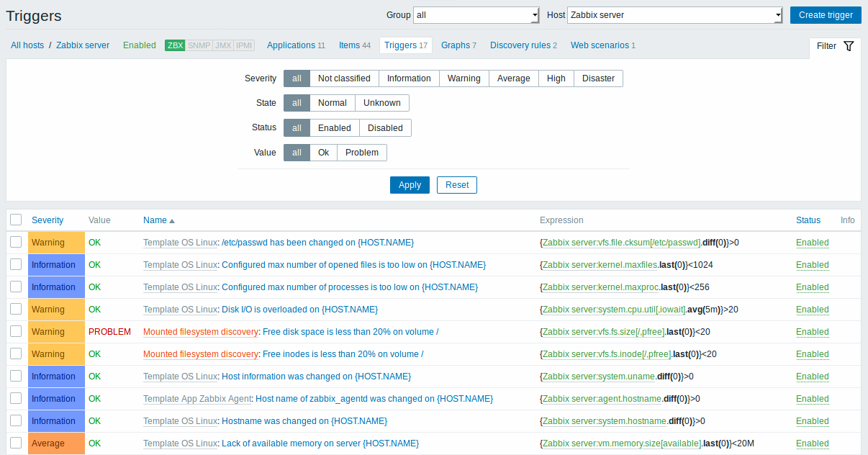The image size is (868, 455).
Task: Check the Host name of zabbix_agentd row
Action: (x=16, y=398)
